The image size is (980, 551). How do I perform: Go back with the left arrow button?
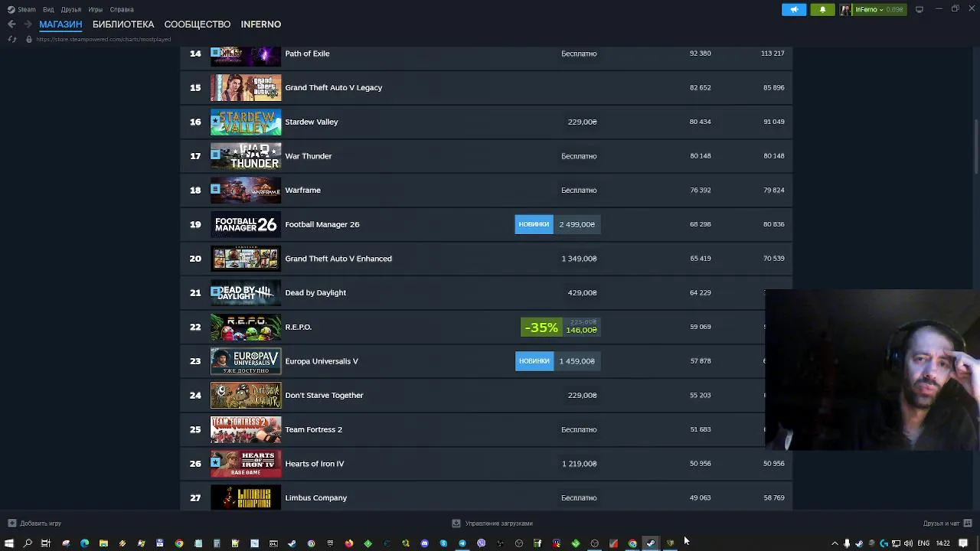11,24
